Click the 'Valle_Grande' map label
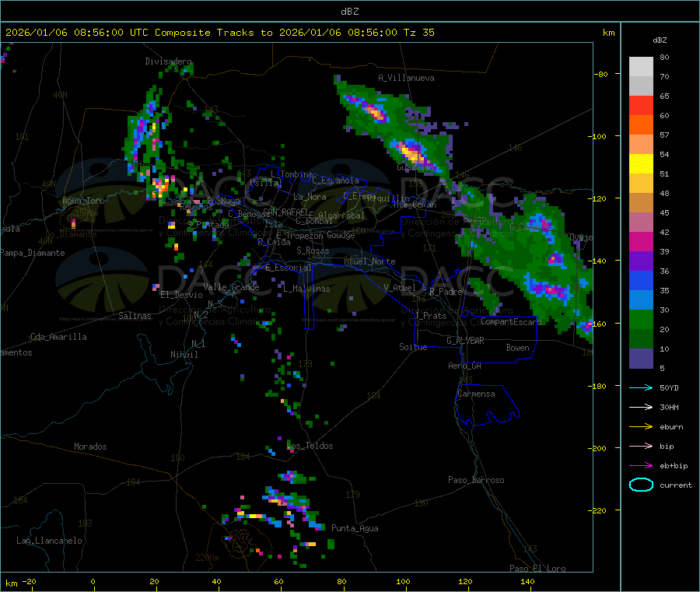Viewport: 700px width, 592px height. (231, 287)
